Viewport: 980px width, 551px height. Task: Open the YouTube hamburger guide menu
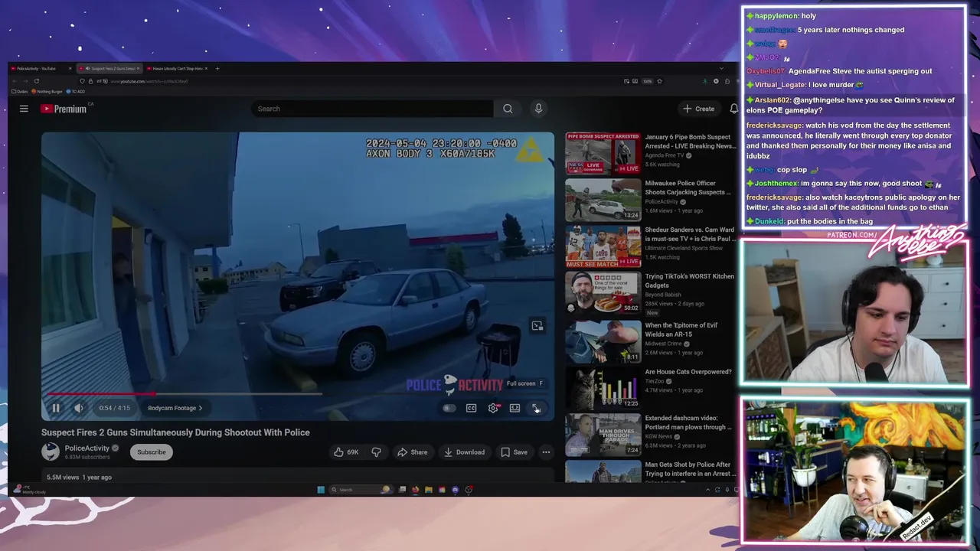pyautogui.click(x=24, y=109)
